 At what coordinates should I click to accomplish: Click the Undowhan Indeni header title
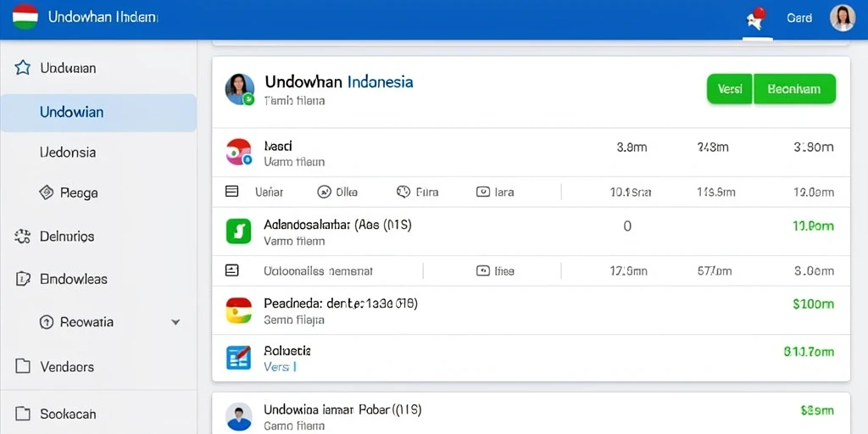coord(103,17)
